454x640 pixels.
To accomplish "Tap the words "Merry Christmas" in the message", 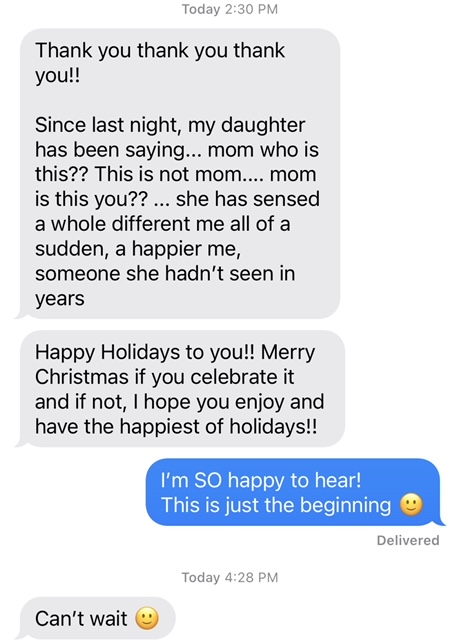I will coord(175,364).
